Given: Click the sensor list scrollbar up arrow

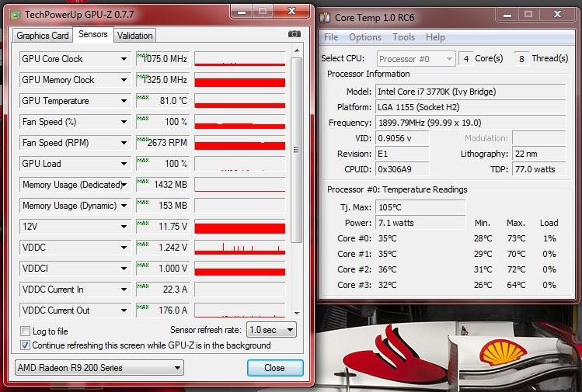Looking at the screenshot, I should [297, 50].
